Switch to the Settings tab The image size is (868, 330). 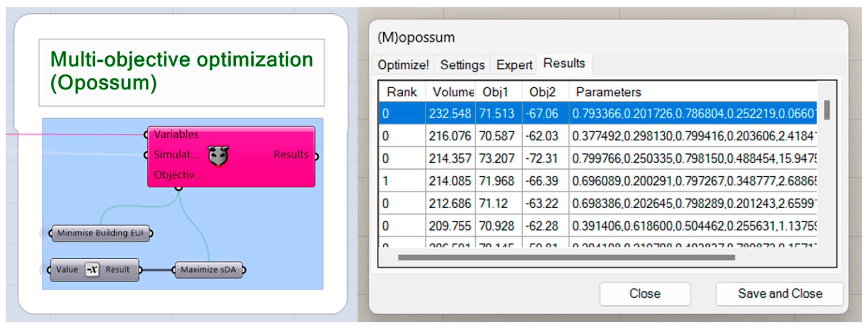click(462, 65)
